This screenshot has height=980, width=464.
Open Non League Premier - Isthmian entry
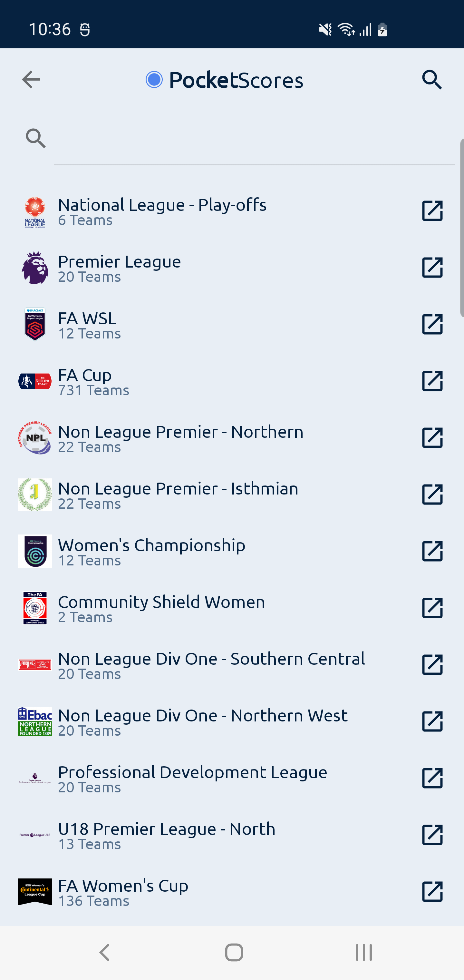coord(232,495)
